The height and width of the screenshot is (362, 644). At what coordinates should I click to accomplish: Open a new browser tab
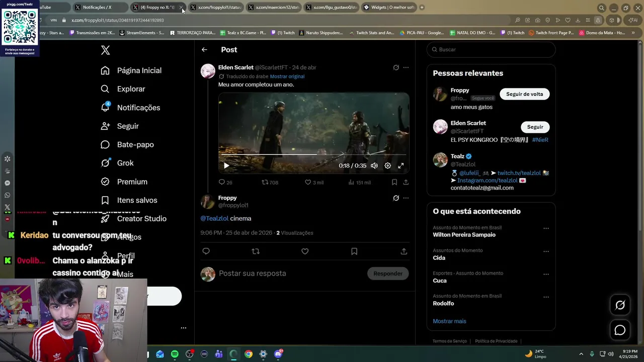(x=422, y=8)
